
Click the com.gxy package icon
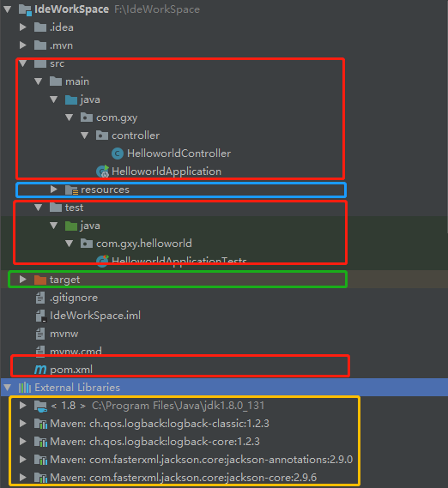pos(87,117)
